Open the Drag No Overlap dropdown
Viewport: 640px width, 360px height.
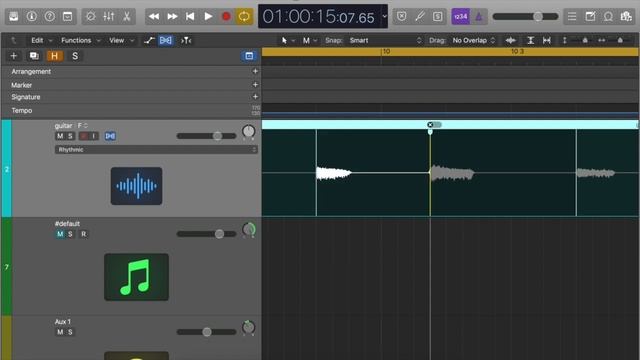point(473,40)
